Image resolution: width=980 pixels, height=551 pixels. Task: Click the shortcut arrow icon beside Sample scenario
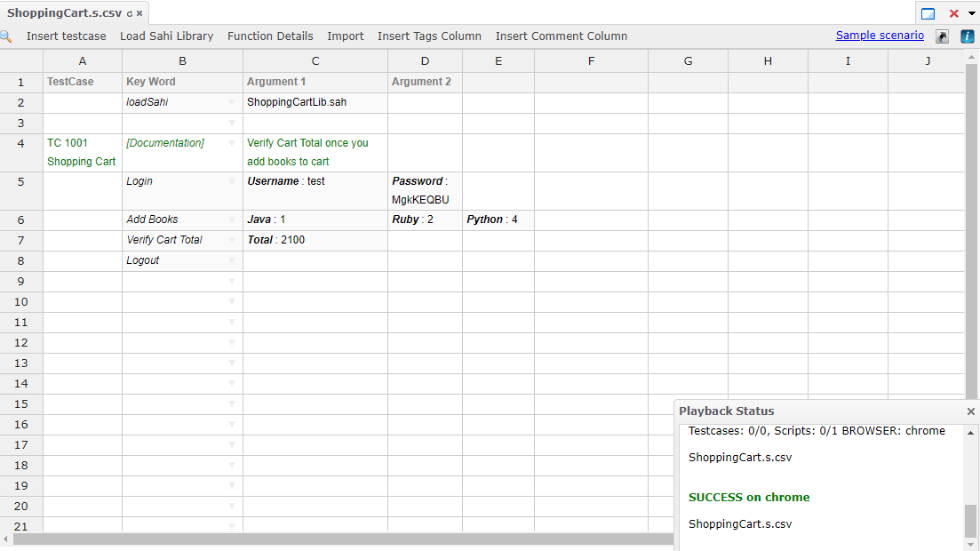coord(943,36)
